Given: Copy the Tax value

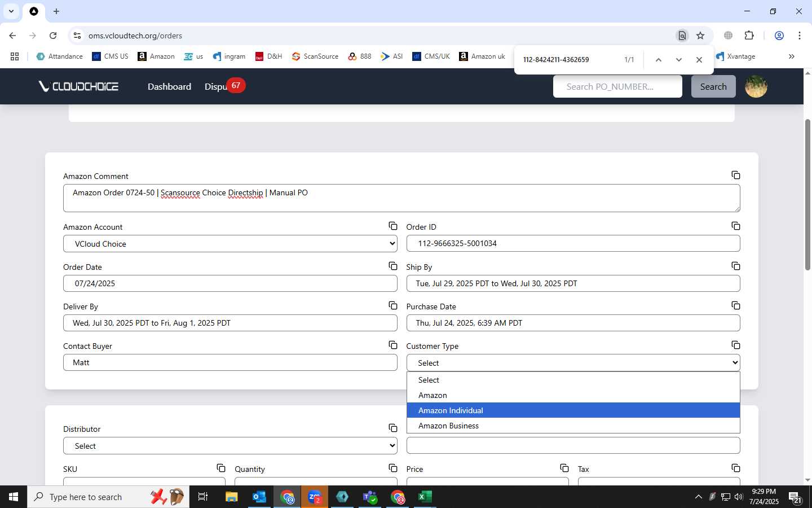Looking at the screenshot, I should coord(735,468).
